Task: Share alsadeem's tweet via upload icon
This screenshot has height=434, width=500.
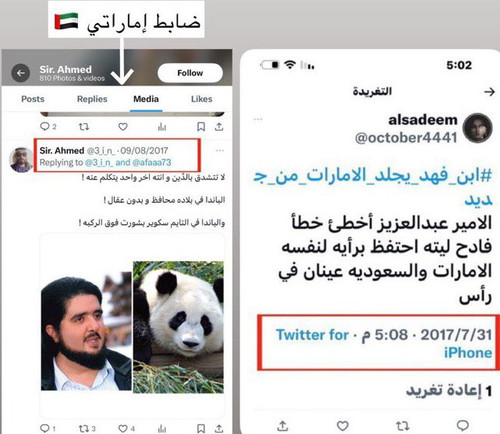Action: tap(283, 425)
